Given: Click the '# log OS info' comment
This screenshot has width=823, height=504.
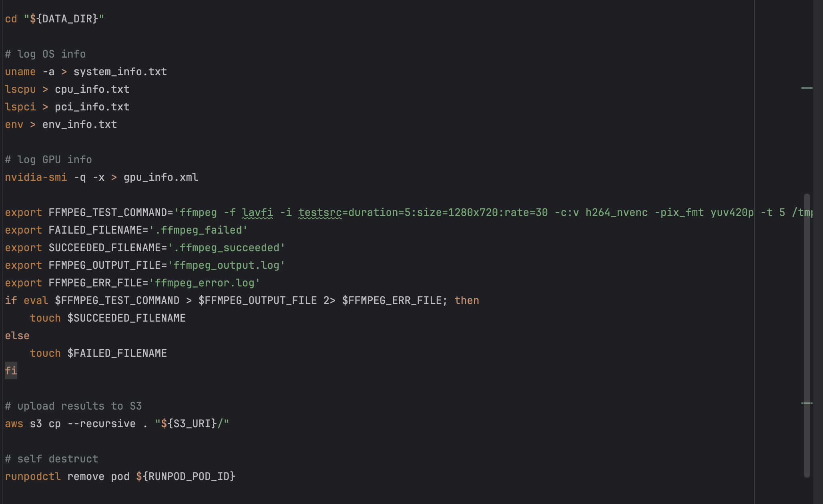Looking at the screenshot, I should coord(45,54).
